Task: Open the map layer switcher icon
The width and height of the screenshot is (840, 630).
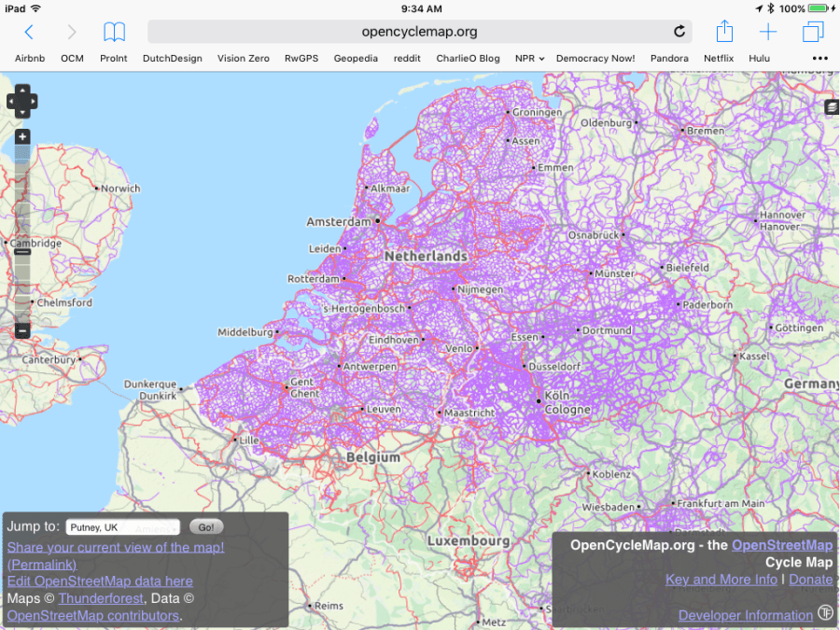Action: click(x=831, y=108)
